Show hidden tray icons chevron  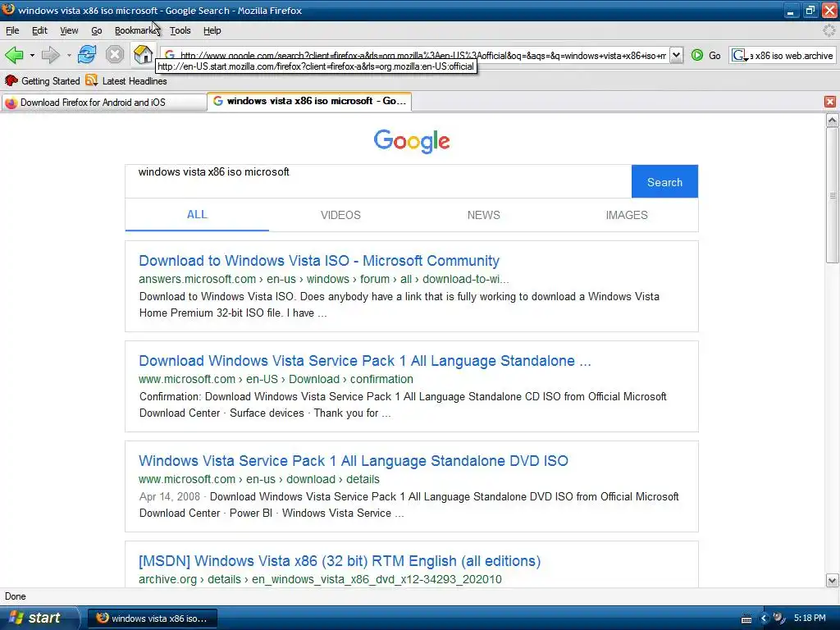[764, 619]
